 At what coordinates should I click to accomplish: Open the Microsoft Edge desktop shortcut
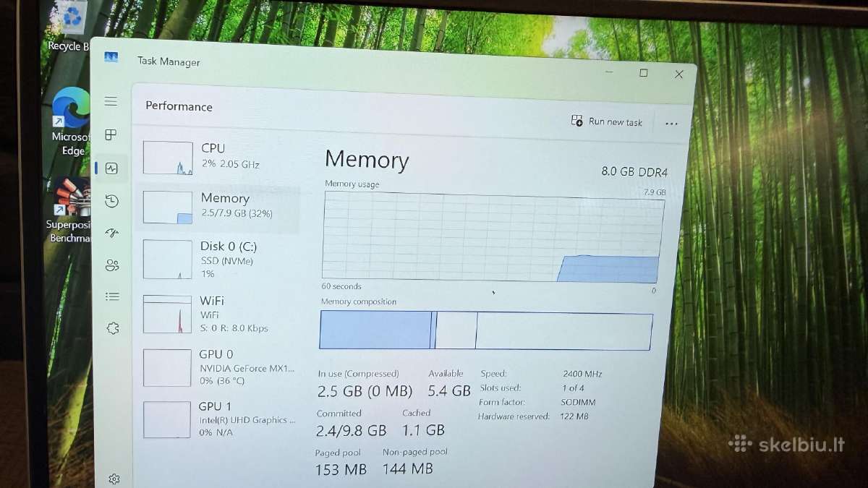click(71, 121)
